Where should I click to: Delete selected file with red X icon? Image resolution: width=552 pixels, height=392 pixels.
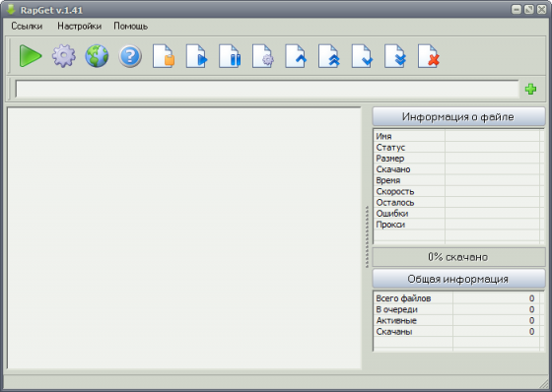(x=428, y=56)
